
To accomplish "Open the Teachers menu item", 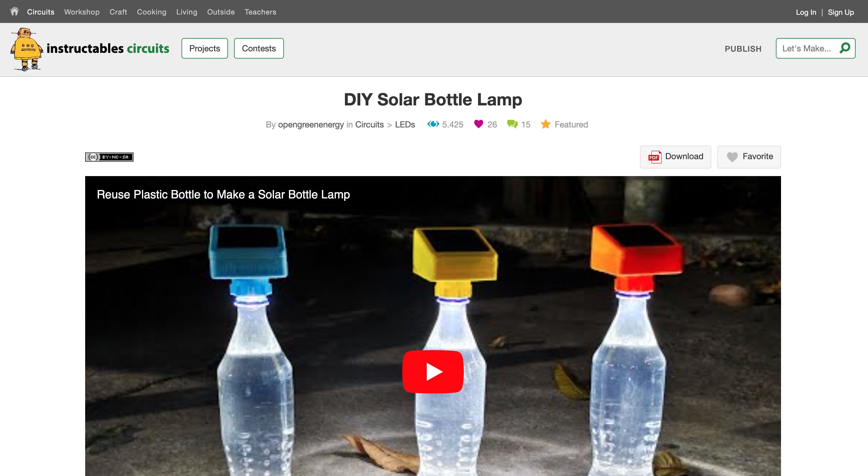I will click(x=260, y=12).
